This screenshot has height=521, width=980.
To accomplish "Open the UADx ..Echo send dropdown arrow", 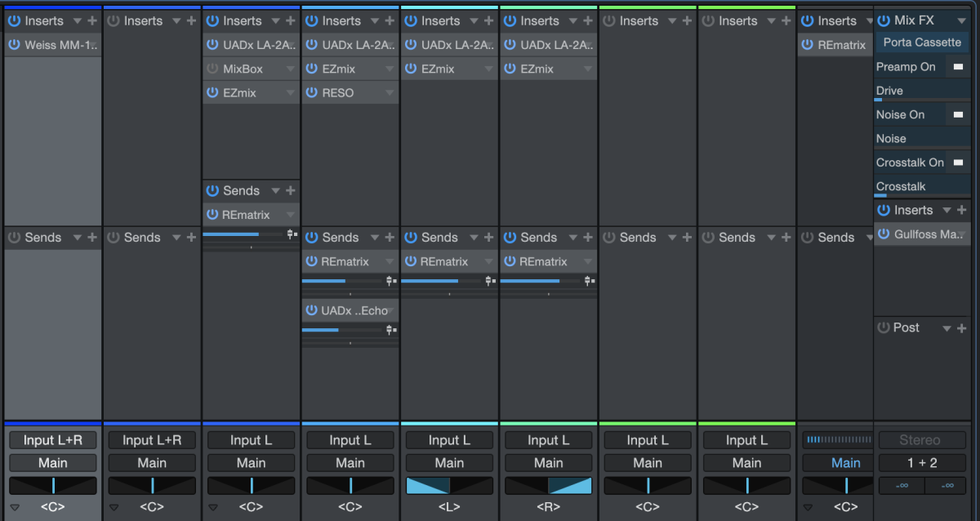I will point(391,311).
